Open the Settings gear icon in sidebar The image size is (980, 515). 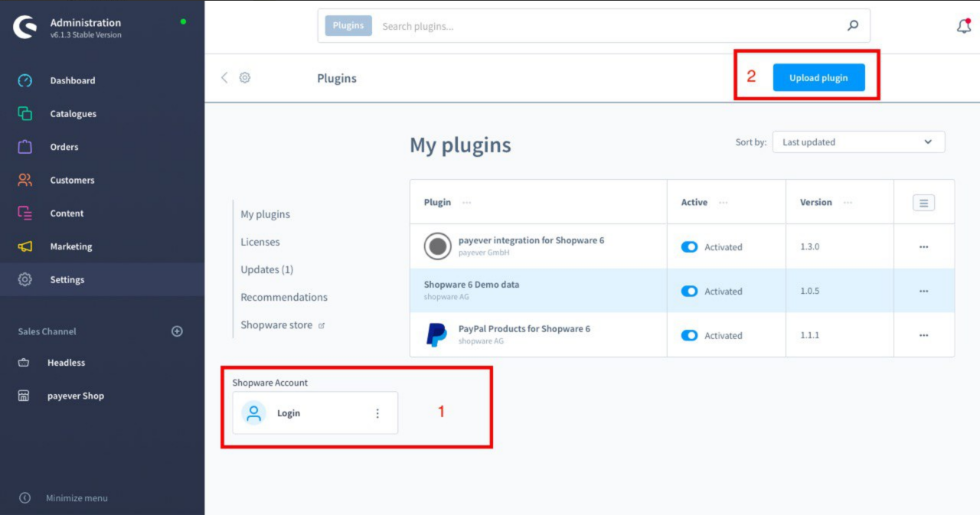pos(24,279)
